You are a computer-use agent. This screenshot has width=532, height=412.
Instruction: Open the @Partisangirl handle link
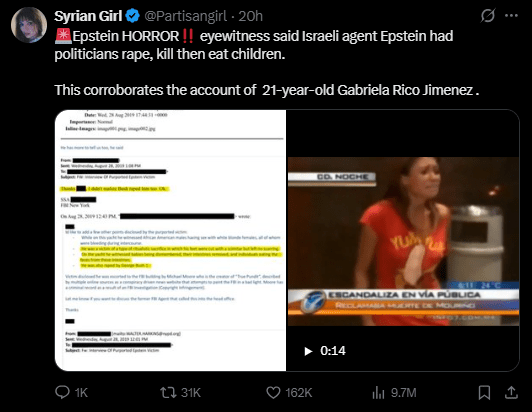[185, 16]
